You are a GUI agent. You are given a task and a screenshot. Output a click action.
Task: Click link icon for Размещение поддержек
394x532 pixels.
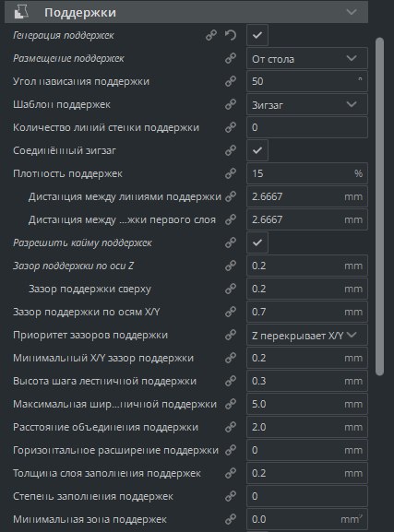coord(231,58)
